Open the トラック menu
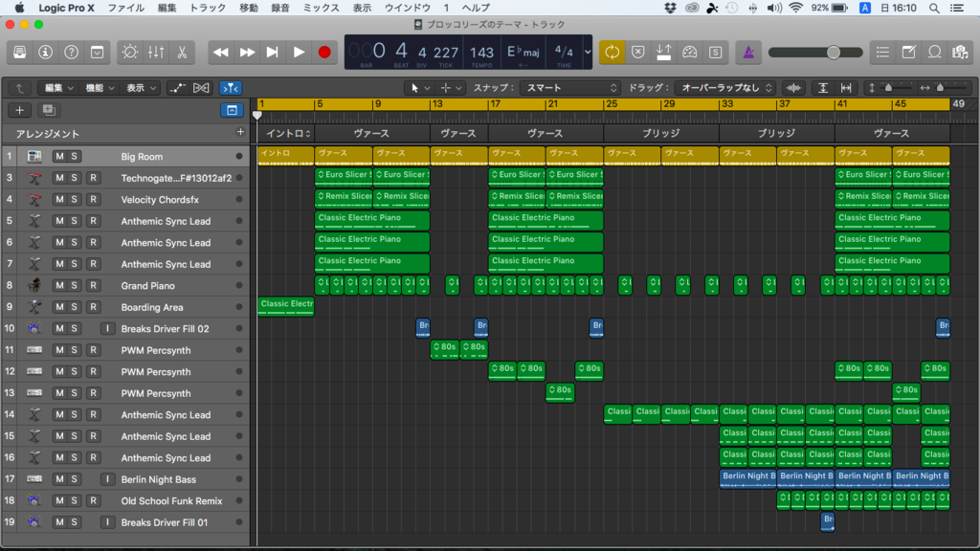The height and width of the screenshot is (551, 980). tap(208, 8)
